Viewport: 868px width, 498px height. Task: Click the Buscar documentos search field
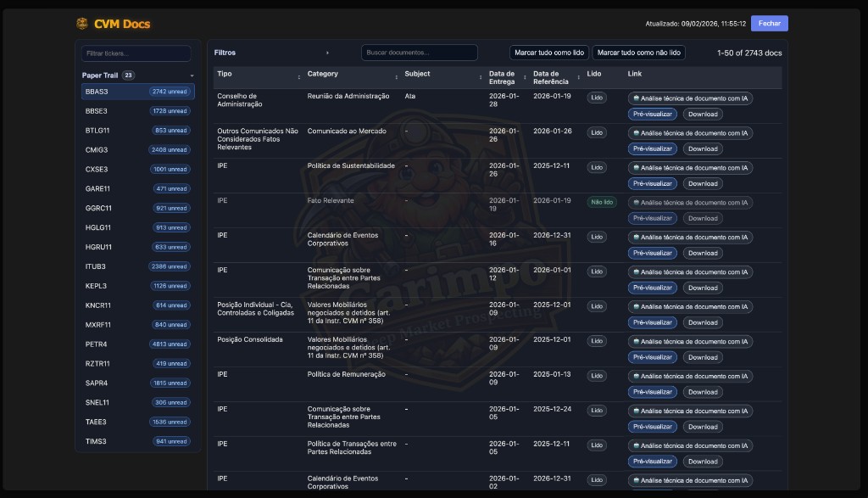click(419, 53)
